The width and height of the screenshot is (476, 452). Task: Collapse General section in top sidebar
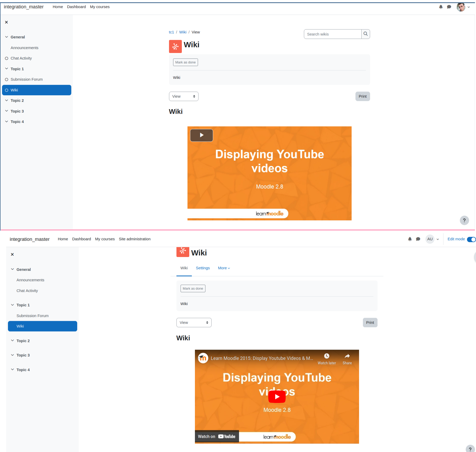[7, 37]
